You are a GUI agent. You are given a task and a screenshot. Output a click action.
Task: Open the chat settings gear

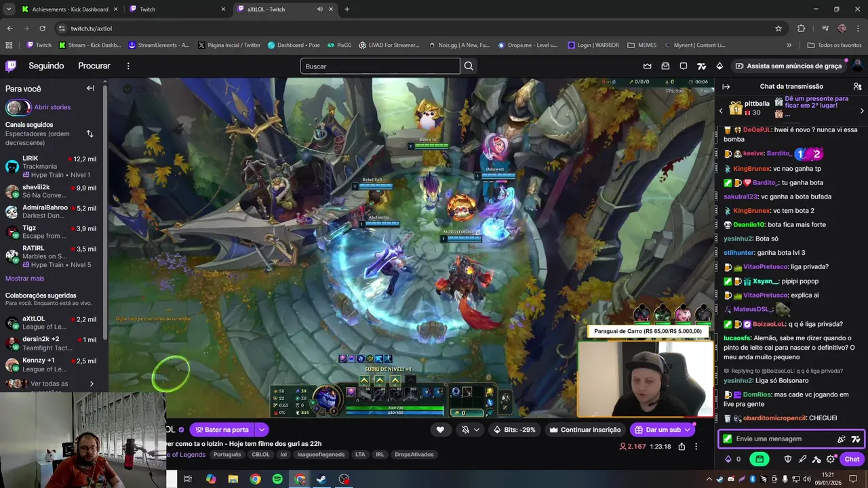pyautogui.click(x=831, y=459)
